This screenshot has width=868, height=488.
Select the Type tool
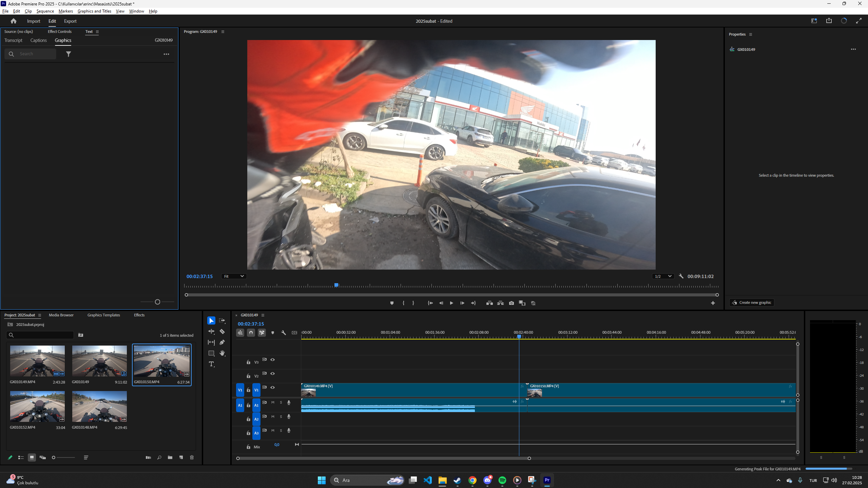[x=211, y=364]
